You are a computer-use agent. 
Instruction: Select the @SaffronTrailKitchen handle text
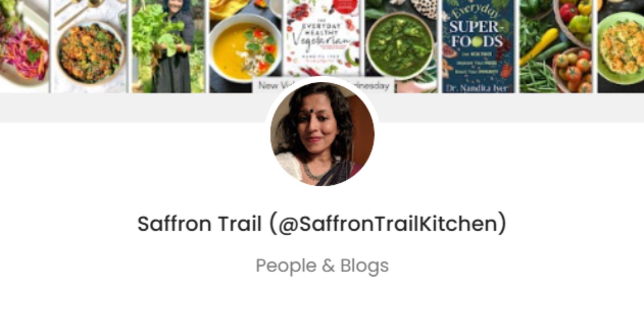(x=388, y=224)
